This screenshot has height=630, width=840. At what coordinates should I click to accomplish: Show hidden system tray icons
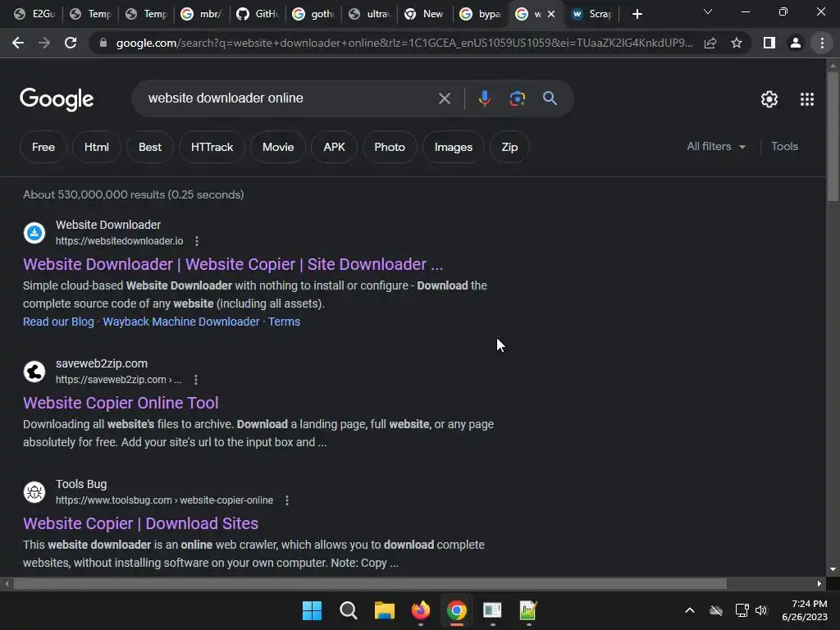[690, 610]
